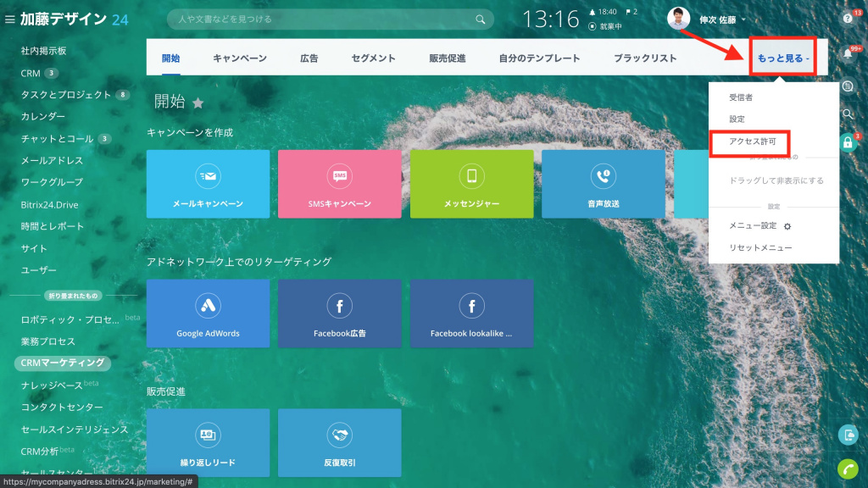The width and height of the screenshot is (868, 488).
Task: Switch to the 自分のテンプレート tab
Action: 539,58
